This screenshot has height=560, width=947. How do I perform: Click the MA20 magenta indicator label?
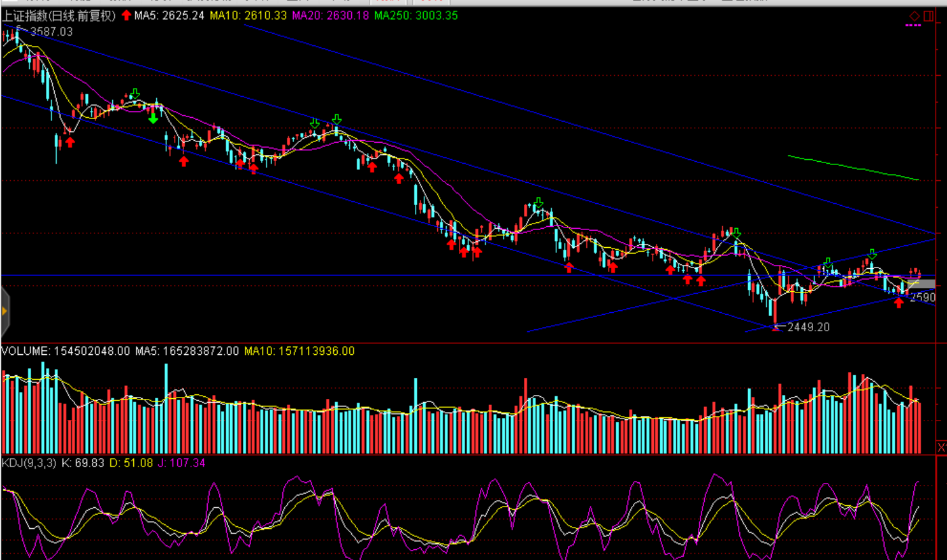[330, 15]
